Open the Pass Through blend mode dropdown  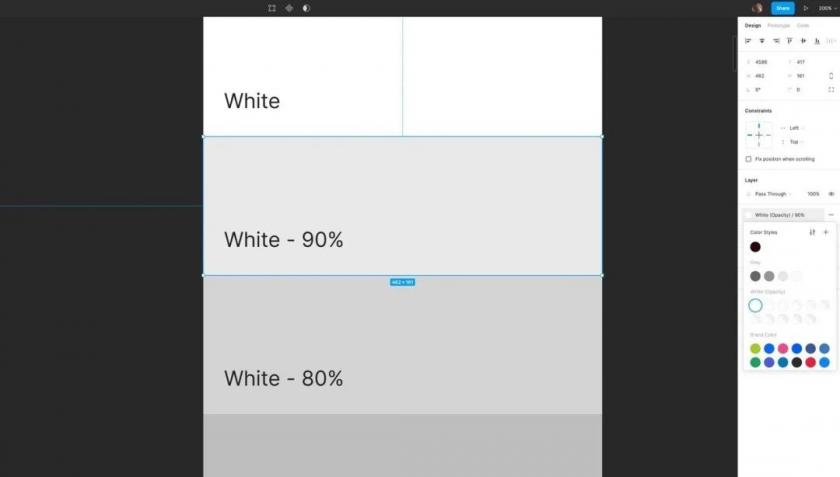point(770,194)
